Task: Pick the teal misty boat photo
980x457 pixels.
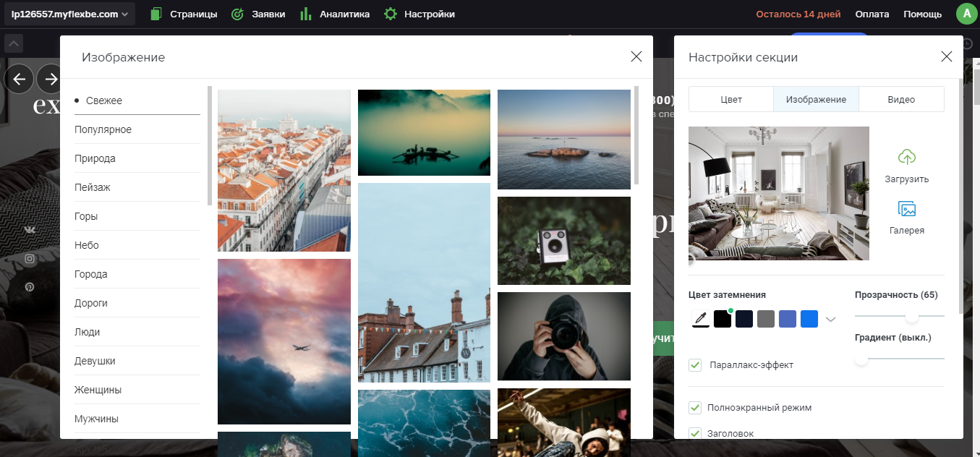Action: click(x=424, y=132)
